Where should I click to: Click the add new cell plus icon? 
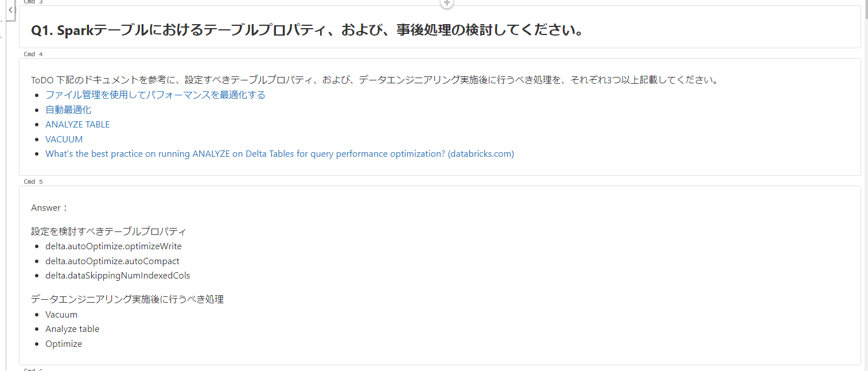pyautogui.click(x=446, y=4)
